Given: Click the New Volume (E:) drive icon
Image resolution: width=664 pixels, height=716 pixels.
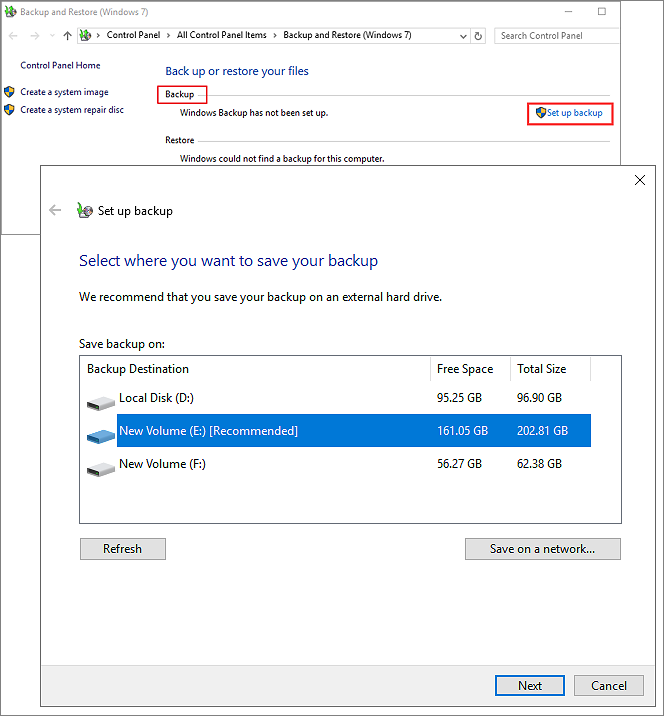Looking at the screenshot, I should point(100,435).
